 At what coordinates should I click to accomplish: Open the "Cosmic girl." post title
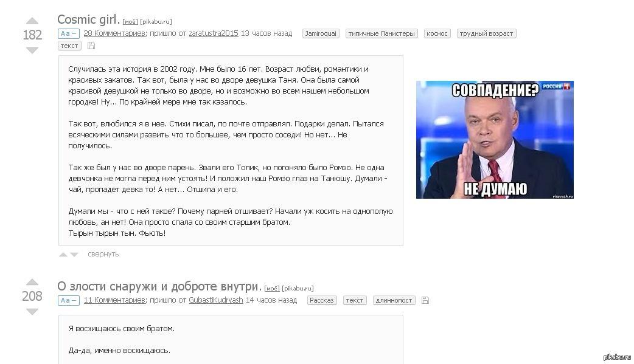(x=88, y=19)
